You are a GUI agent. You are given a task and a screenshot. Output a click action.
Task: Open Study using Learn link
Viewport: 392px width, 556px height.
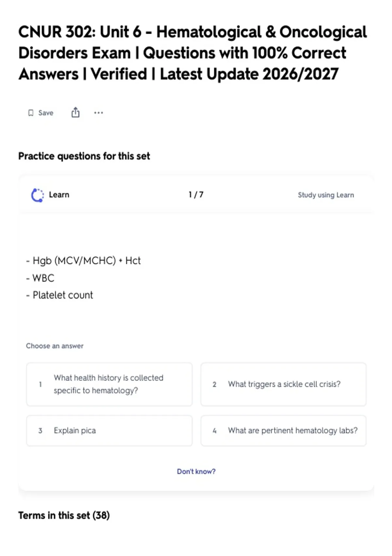326,195
